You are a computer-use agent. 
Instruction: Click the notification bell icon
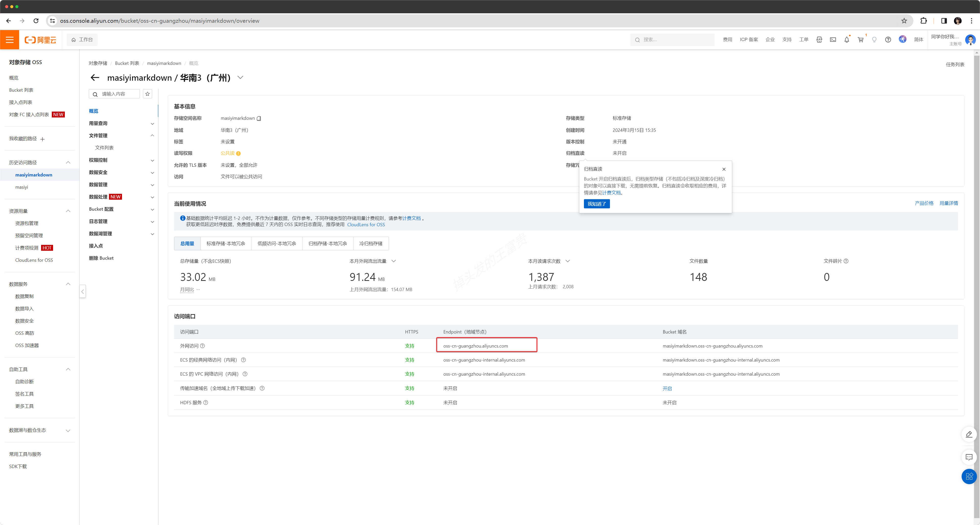point(847,40)
